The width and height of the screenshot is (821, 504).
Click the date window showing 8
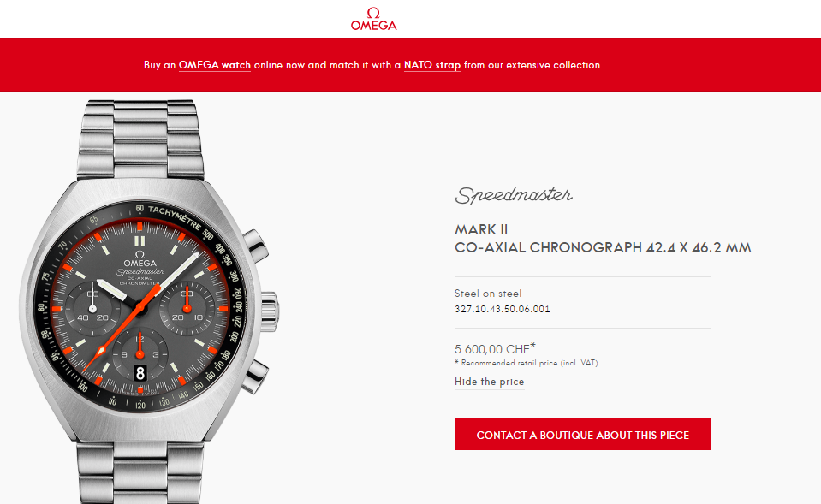point(140,372)
